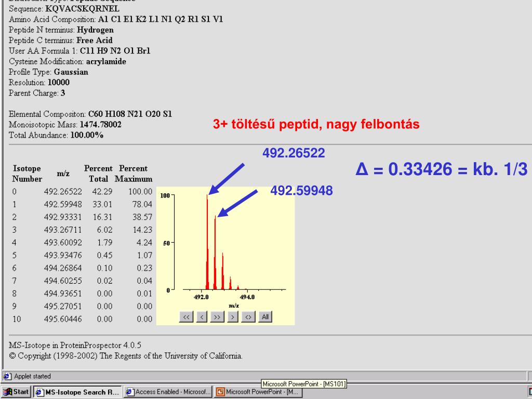Click the m/z value 492.93331 in the table
Screen dimensions: 532x399
(63, 217)
